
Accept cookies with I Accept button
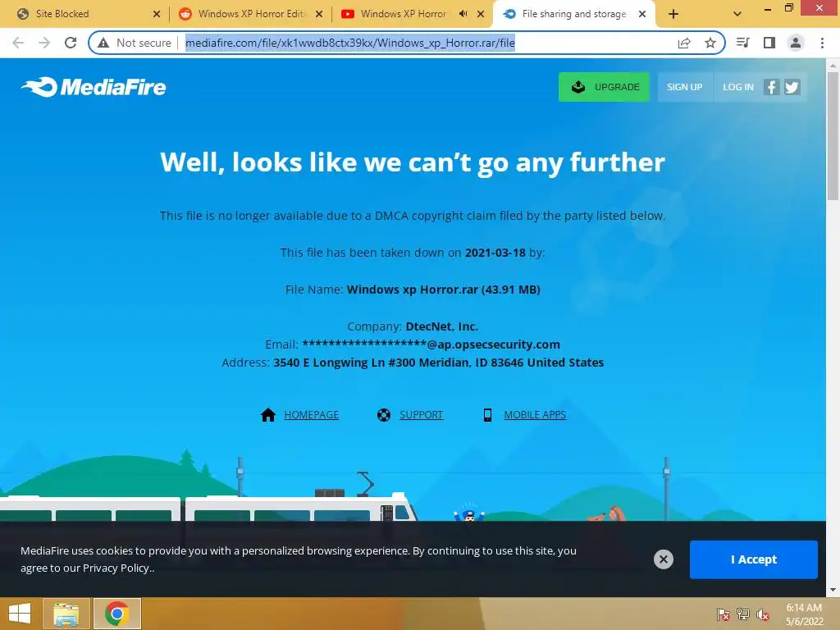click(x=754, y=559)
